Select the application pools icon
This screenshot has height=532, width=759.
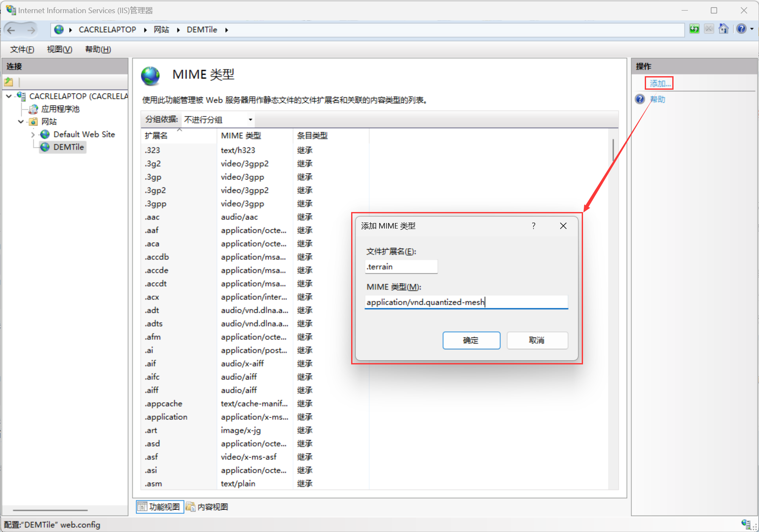[33, 109]
